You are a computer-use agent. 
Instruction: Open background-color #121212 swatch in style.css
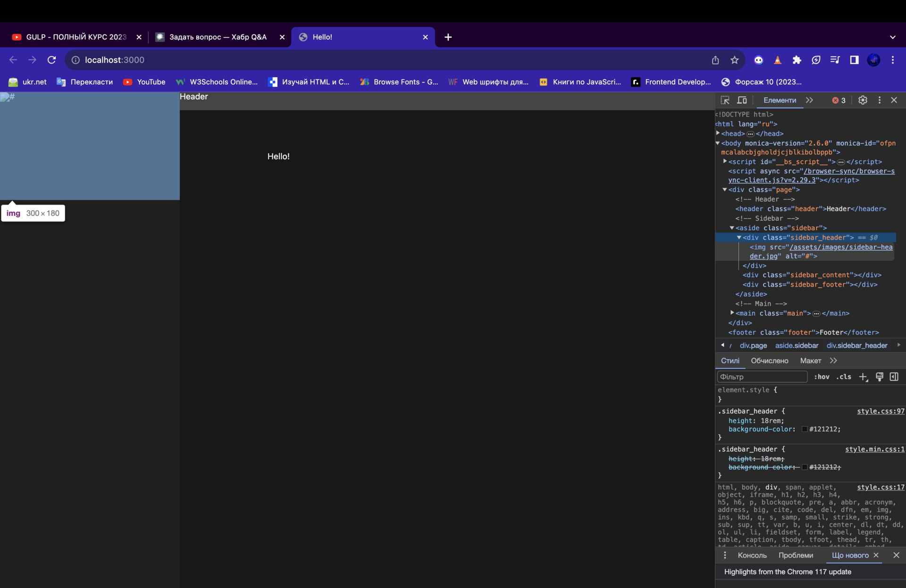click(805, 429)
